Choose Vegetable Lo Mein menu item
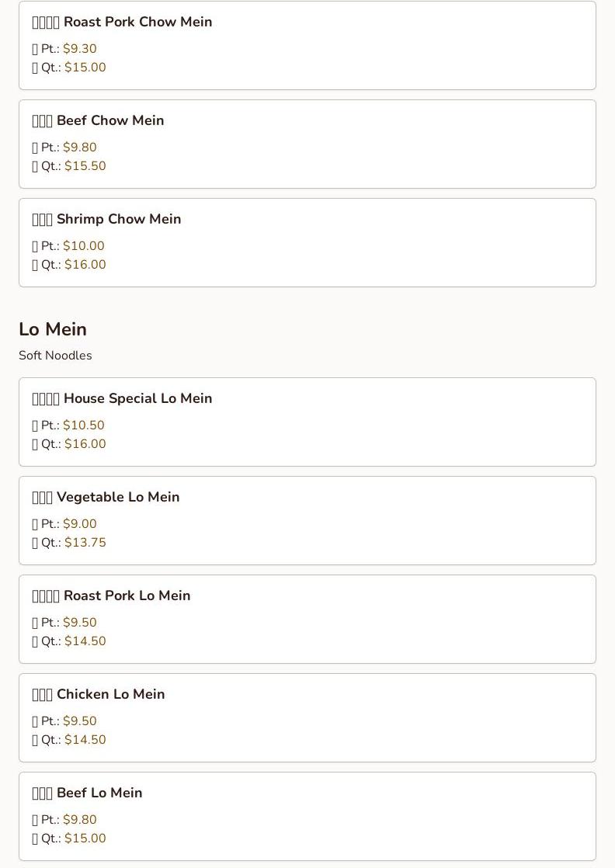This screenshot has height=868, width=615. pos(307,520)
